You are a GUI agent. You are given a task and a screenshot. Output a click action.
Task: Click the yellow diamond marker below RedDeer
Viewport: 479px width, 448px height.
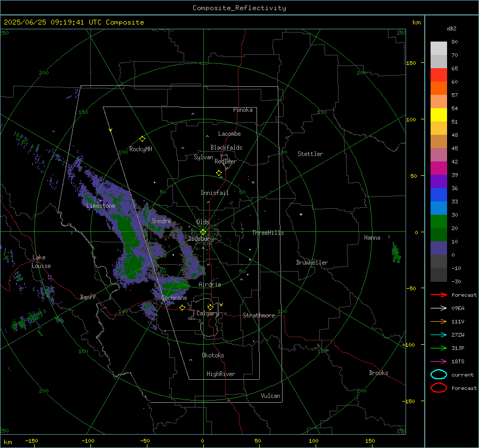219,173
